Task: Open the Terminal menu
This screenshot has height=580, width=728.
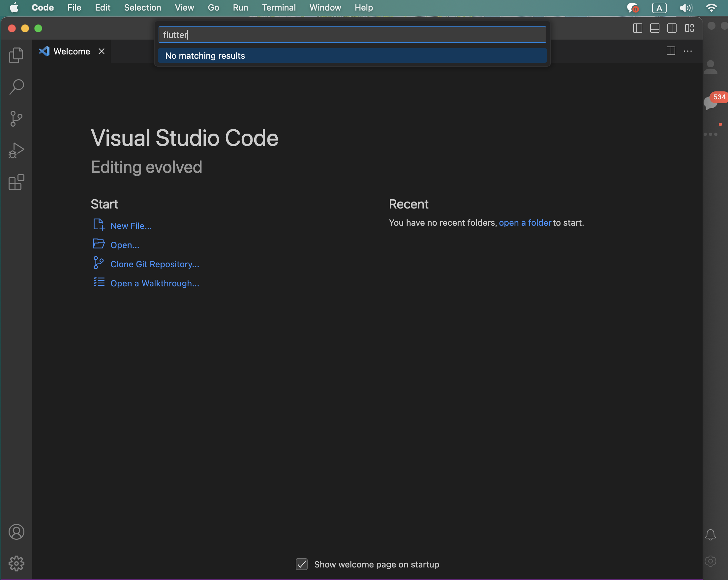Action: (279, 8)
